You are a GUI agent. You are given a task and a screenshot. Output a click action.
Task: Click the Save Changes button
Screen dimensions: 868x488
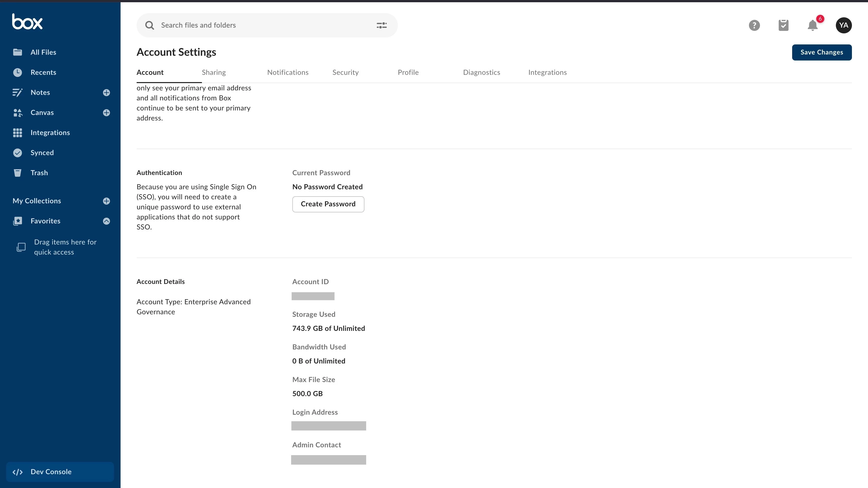822,52
